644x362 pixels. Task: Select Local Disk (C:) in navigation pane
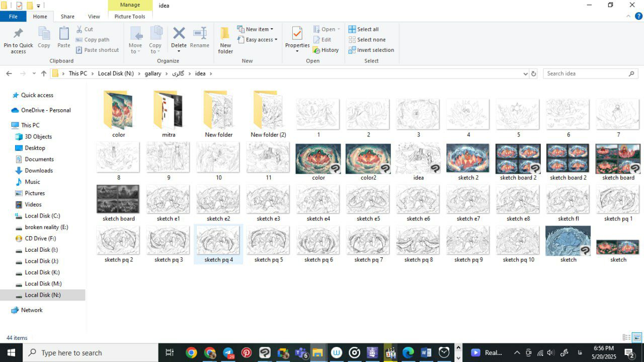(x=42, y=215)
